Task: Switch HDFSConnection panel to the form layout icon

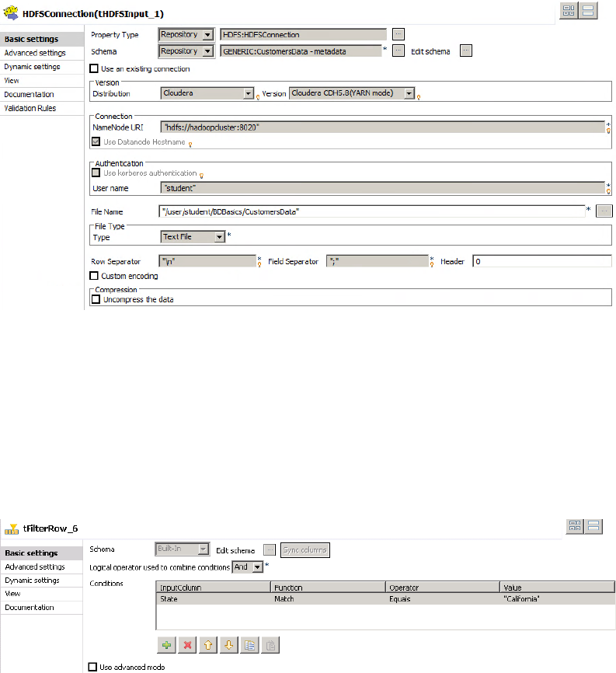Action: (x=588, y=10)
